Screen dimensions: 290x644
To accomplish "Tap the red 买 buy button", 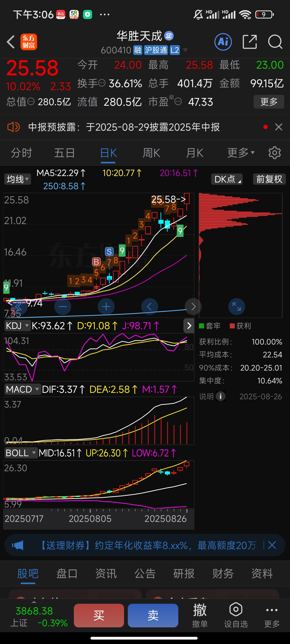I will pos(99,615).
